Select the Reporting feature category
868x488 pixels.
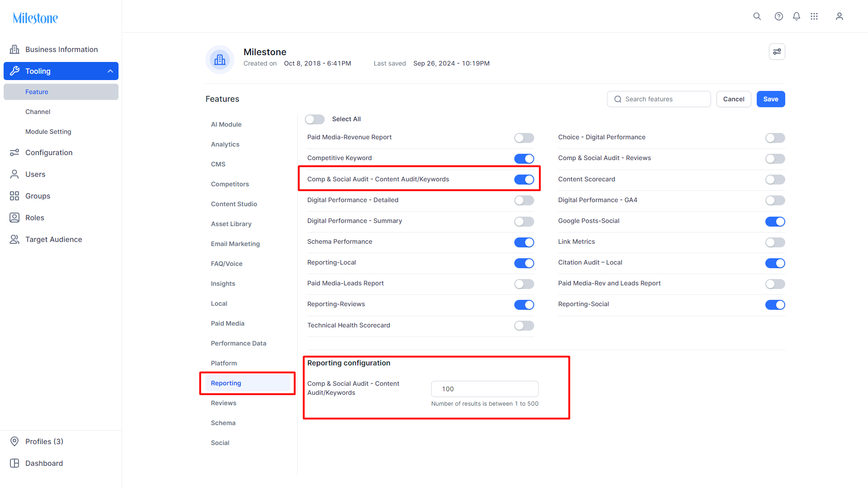[247, 383]
